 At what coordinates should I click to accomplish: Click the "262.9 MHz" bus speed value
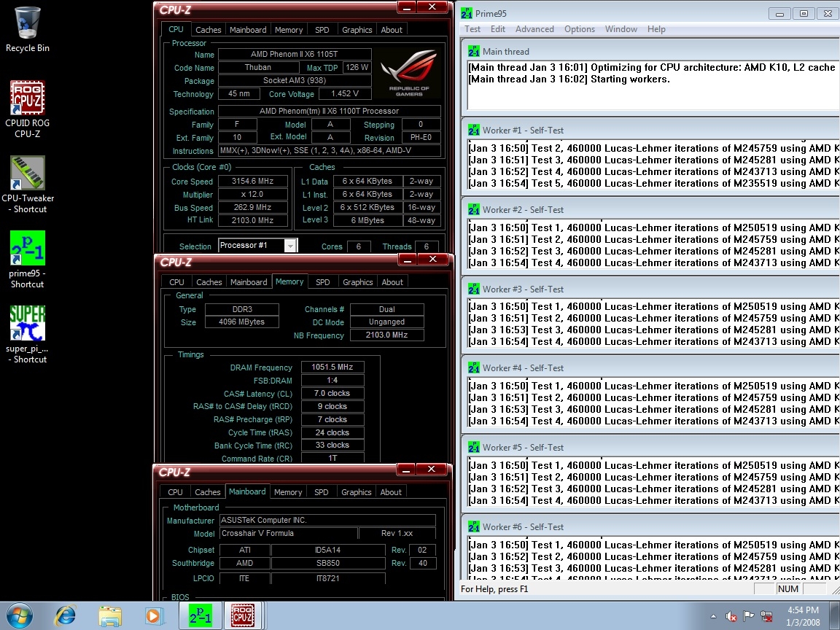point(253,207)
